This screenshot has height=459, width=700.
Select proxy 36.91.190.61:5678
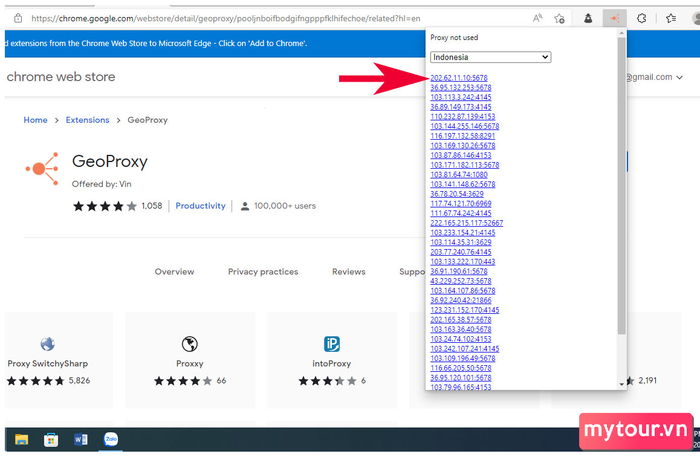pyautogui.click(x=459, y=271)
